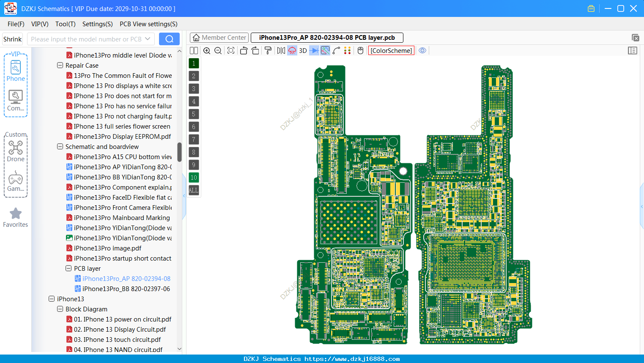Image resolution: width=644 pixels, height=363 pixels.
Task: Open the File(F) menu
Action: click(x=16, y=24)
